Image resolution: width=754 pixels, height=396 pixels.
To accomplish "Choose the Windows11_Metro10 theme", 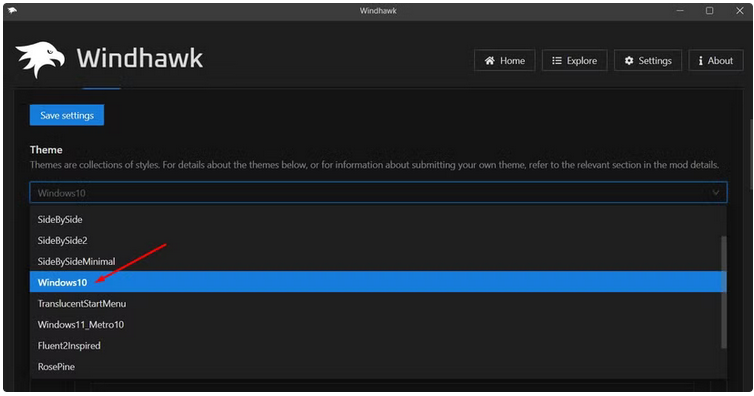I will [378, 325].
